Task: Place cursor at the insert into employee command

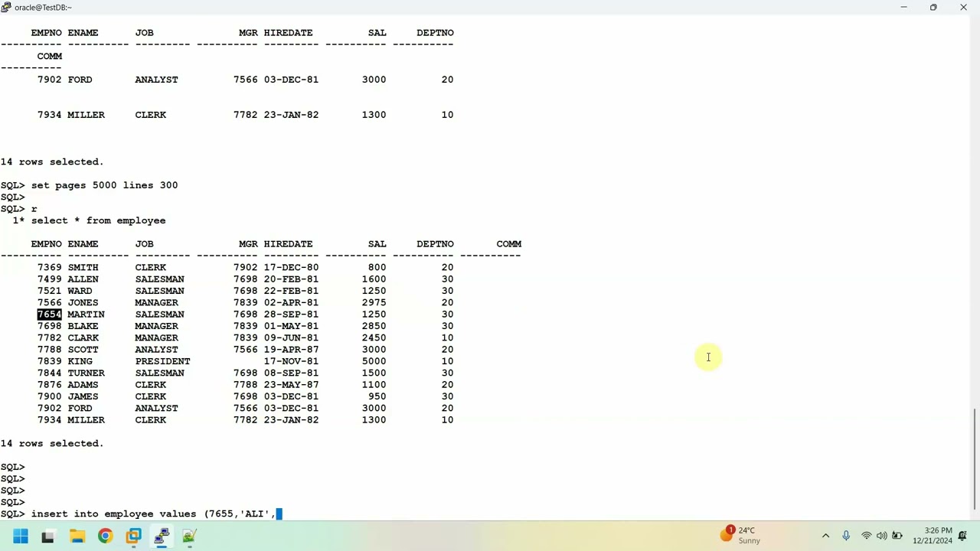Action: point(153,514)
